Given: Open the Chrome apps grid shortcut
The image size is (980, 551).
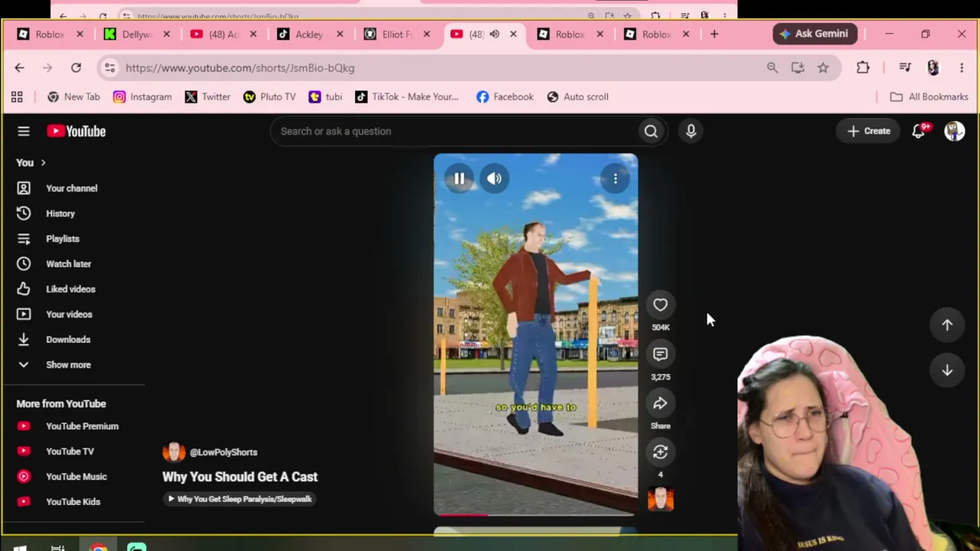Looking at the screenshot, I should point(17,97).
